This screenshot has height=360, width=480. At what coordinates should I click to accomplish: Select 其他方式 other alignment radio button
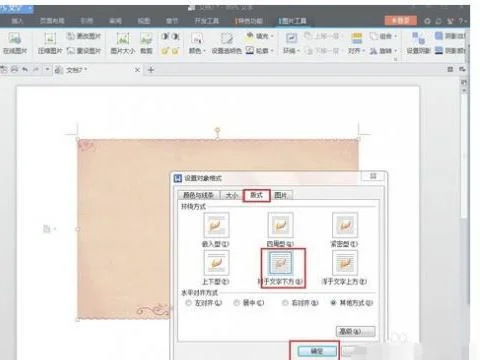(333, 303)
